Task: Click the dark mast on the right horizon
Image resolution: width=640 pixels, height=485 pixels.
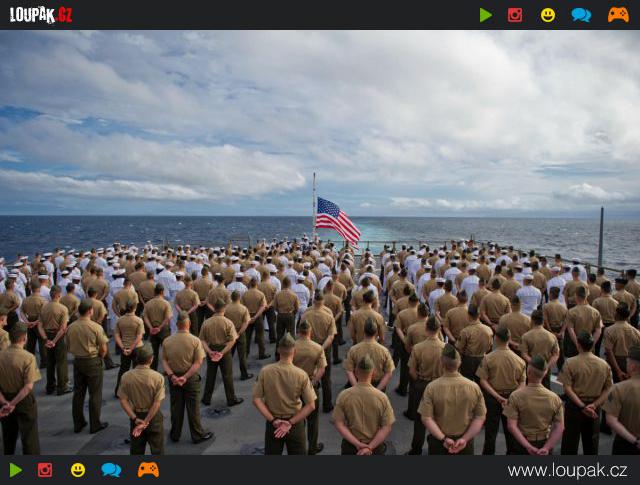Action: pos(601,237)
